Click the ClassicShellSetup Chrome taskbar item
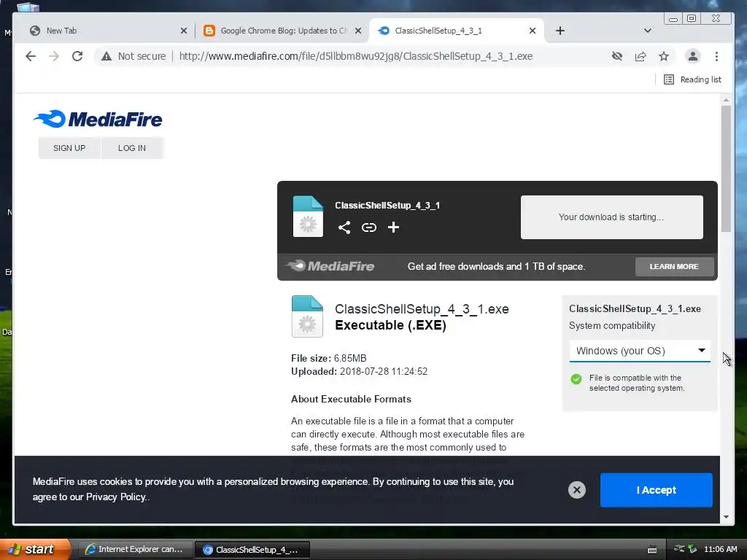This screenshot has width=747, height=560. tap(252, 550)
